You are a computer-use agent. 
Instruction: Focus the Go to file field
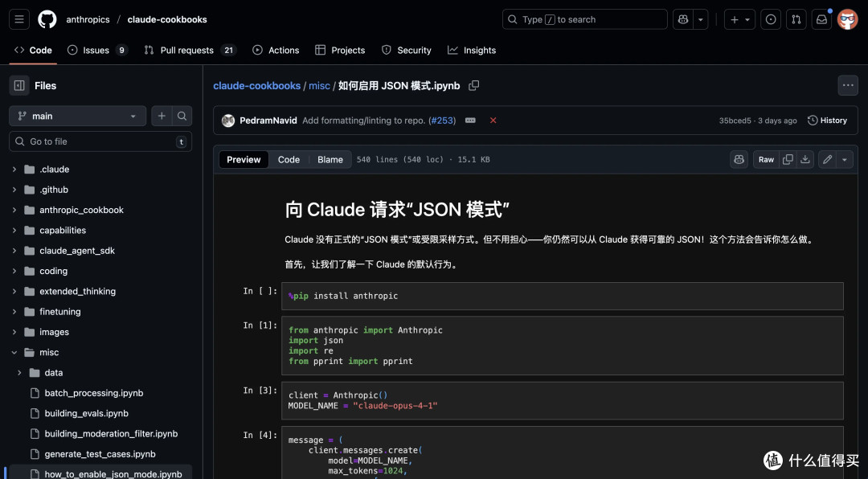pos(100,141)
